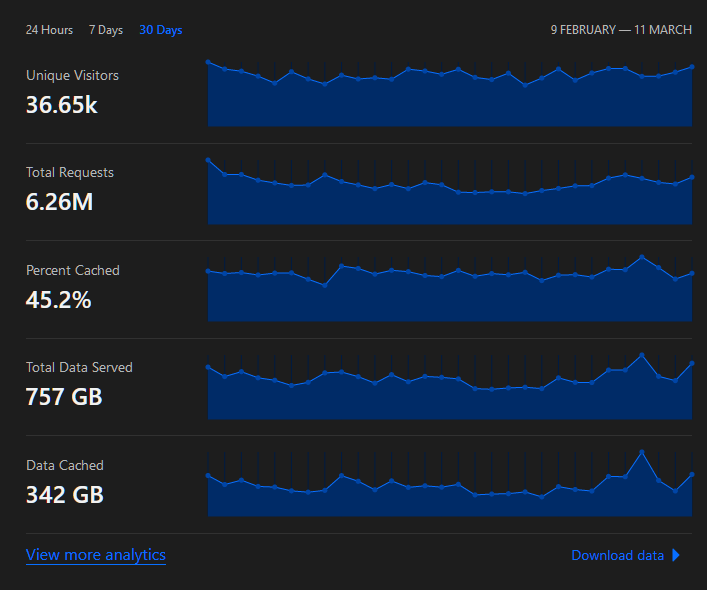Switch to the 7 Days view
This screenshot has width=707, height=590.
point(105,30)
